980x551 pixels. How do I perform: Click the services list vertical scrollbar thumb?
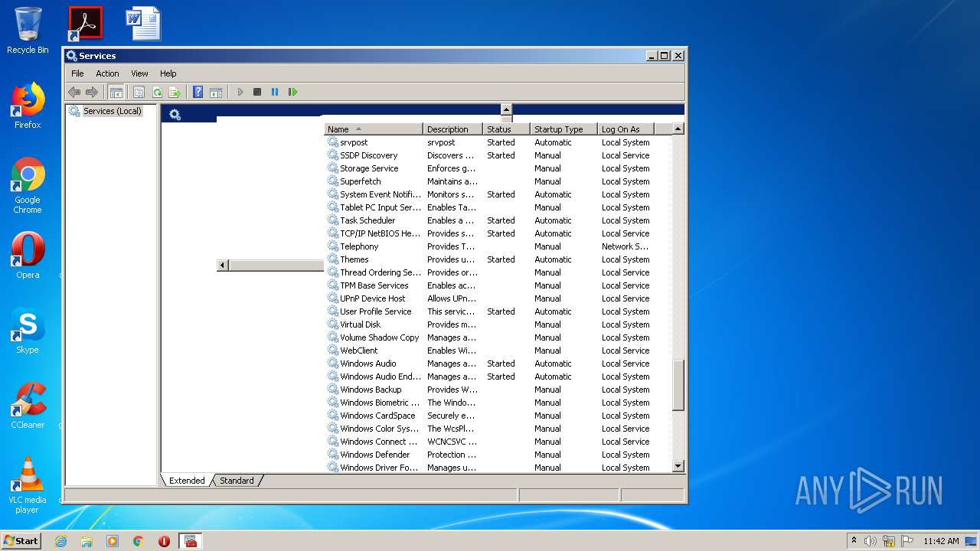point(678,386)
